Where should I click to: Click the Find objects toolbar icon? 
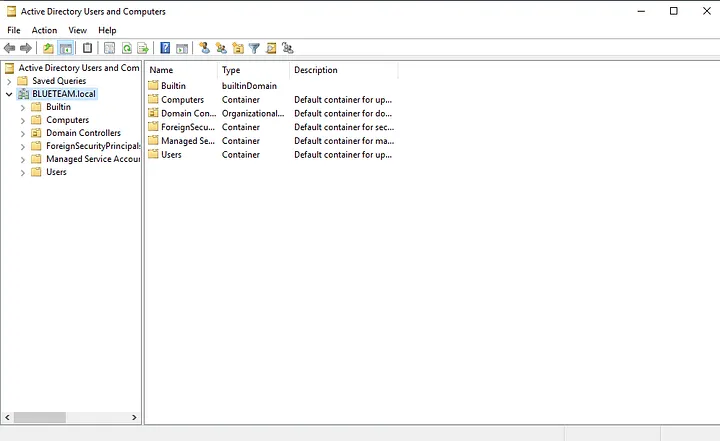point(271,48)
